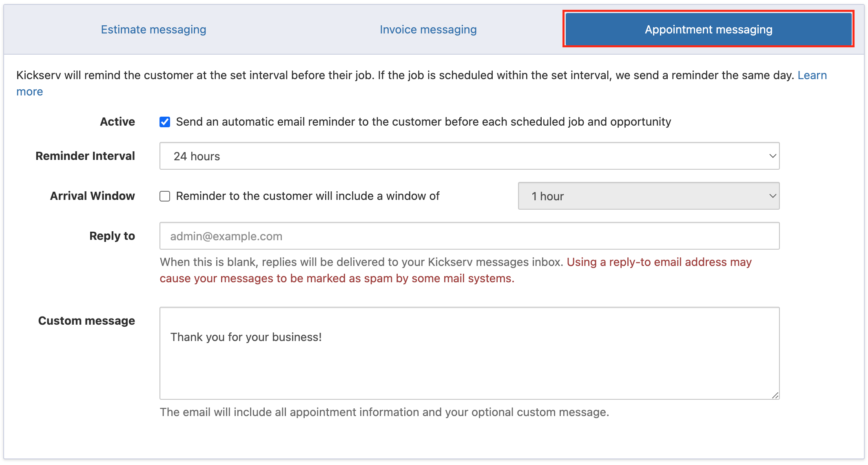Click the Reply to label

coord(112,236)
